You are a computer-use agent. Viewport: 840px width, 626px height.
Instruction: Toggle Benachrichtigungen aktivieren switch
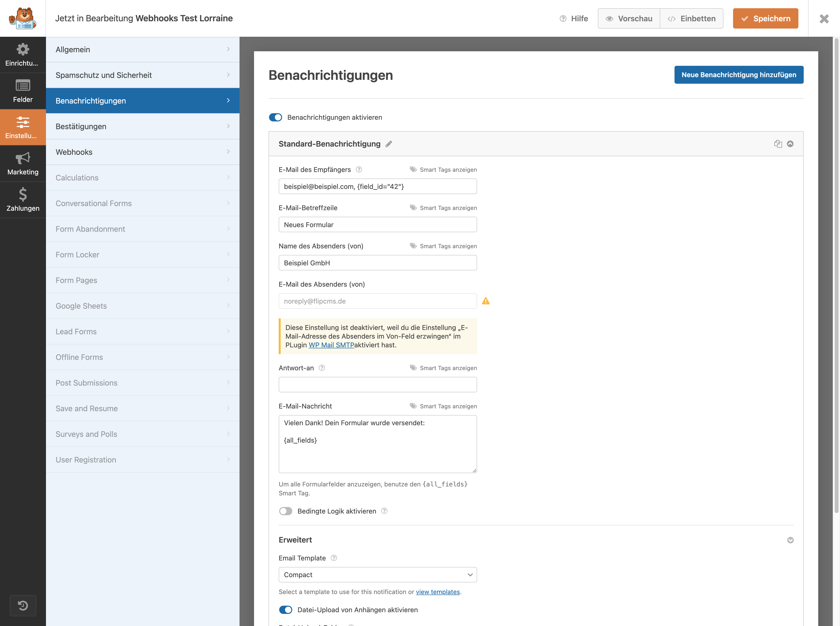click(x=276, y=118)
